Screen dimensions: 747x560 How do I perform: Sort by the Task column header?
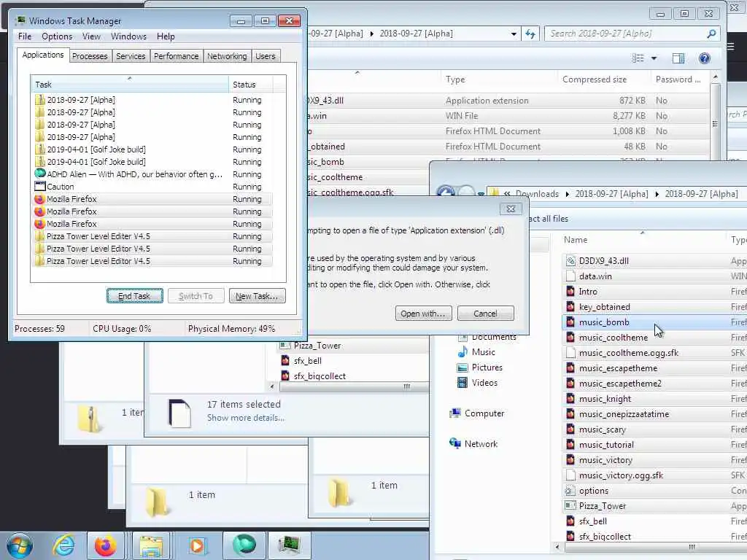click(x=130, y=85)
